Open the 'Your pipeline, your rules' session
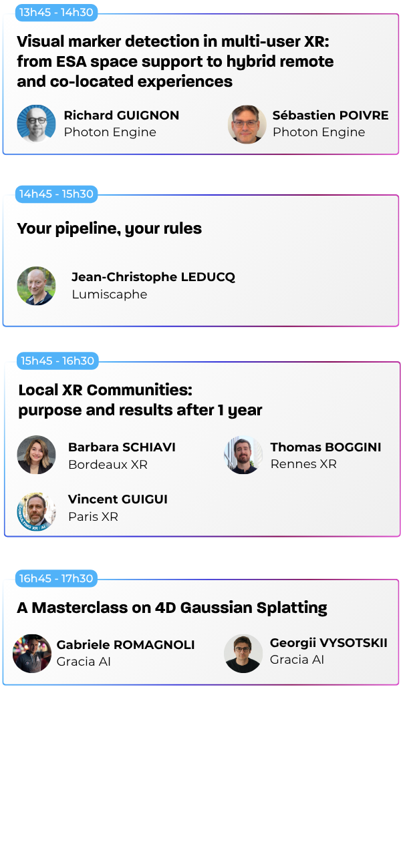Viewport: 401px width, 868px height. tap(109, 228)
